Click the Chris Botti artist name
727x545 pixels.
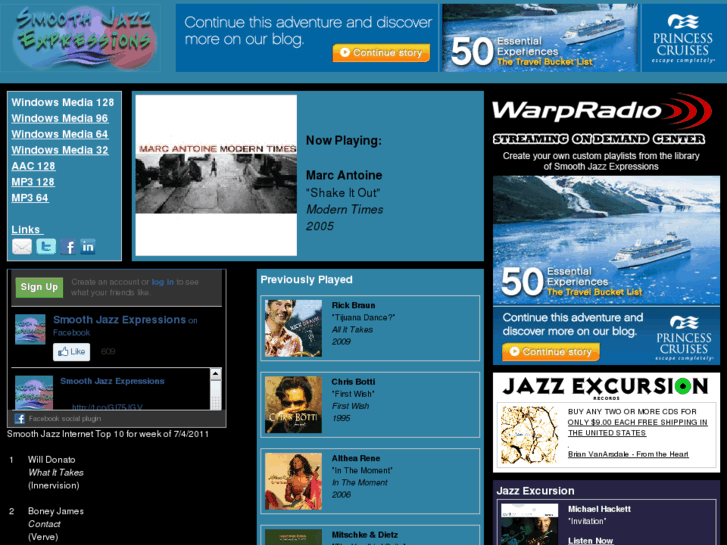tap(353, 382)
